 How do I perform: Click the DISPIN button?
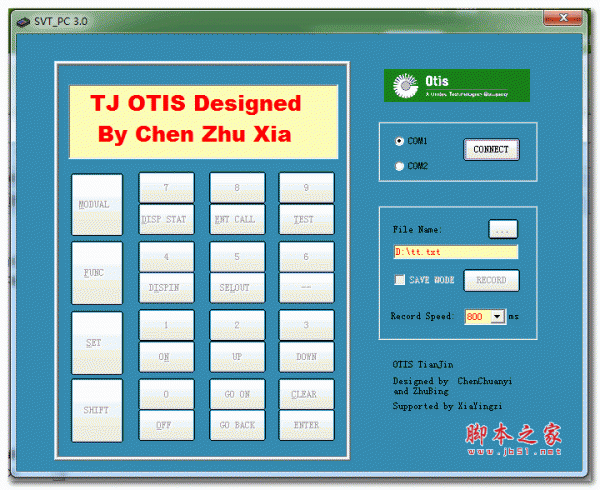(166, 288)
